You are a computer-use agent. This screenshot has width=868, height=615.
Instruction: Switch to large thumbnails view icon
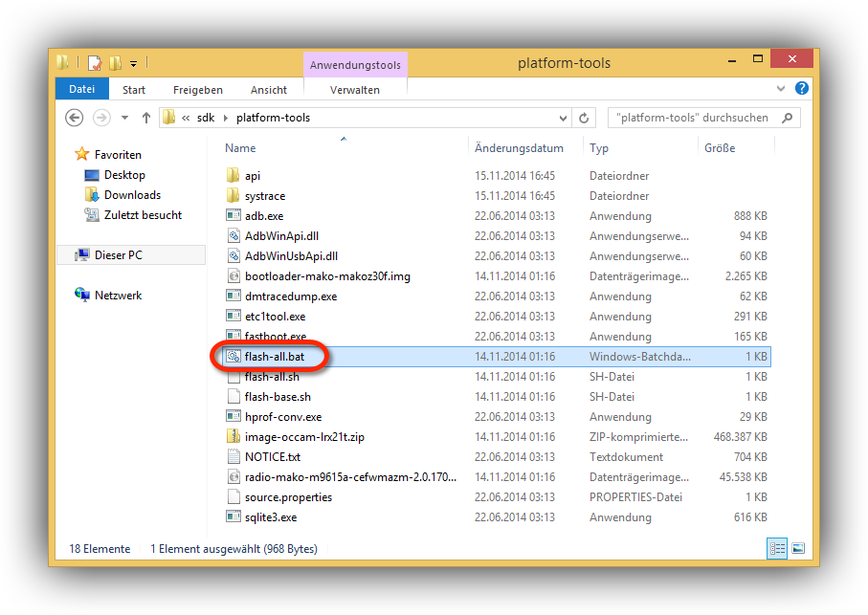(797, 549)
